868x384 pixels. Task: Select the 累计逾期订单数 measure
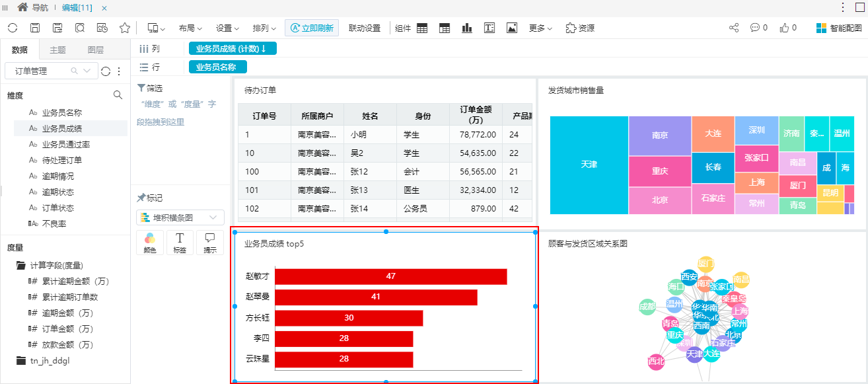tap(71, 297)
